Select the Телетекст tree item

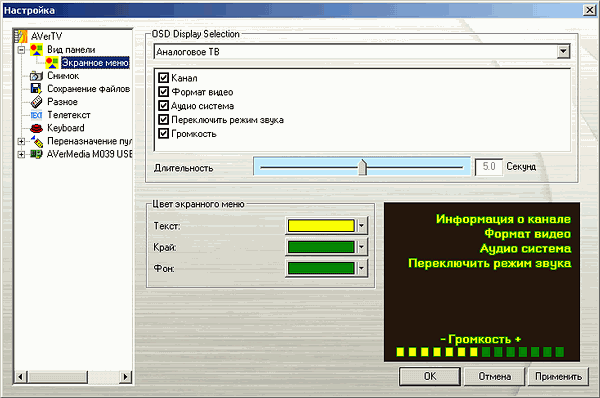click(69, 115)
